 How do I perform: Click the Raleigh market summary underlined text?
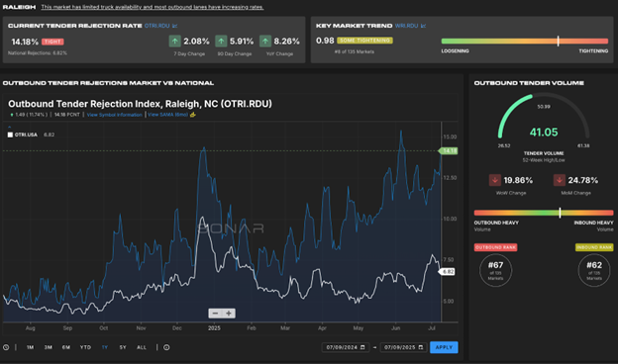[153, 7]
